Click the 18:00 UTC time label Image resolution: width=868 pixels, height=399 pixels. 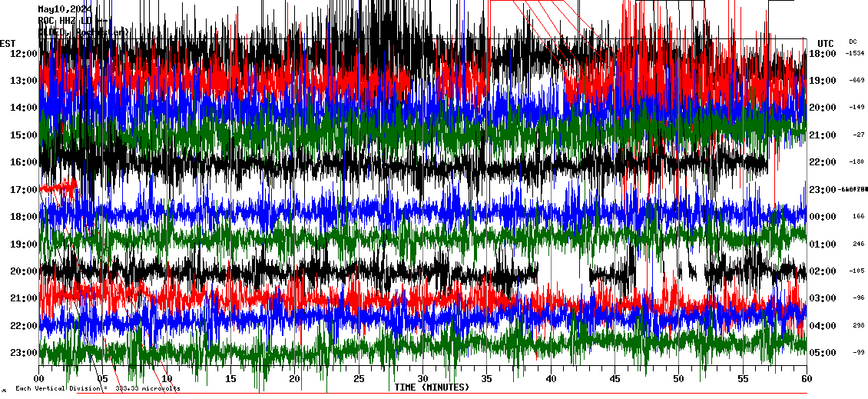coord(823,53)
